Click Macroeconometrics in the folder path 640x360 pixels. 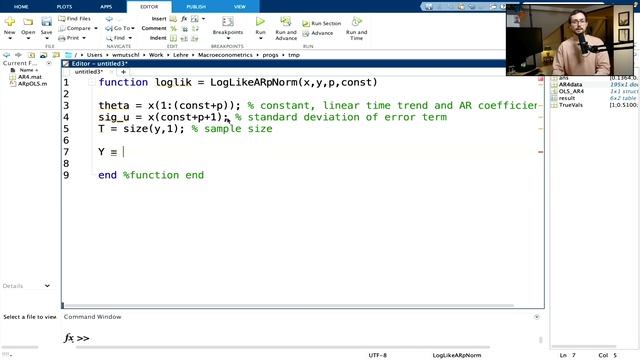(x=225, y=55)
